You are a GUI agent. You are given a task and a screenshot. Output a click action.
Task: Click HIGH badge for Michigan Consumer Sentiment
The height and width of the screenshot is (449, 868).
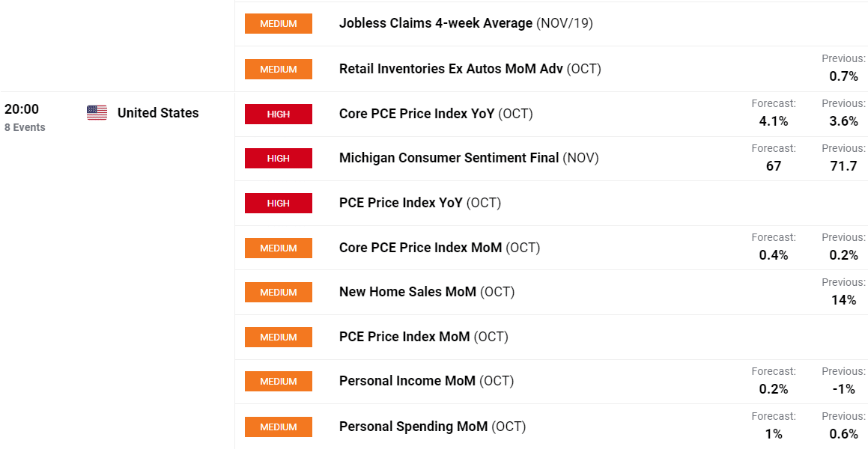point(279,158)
